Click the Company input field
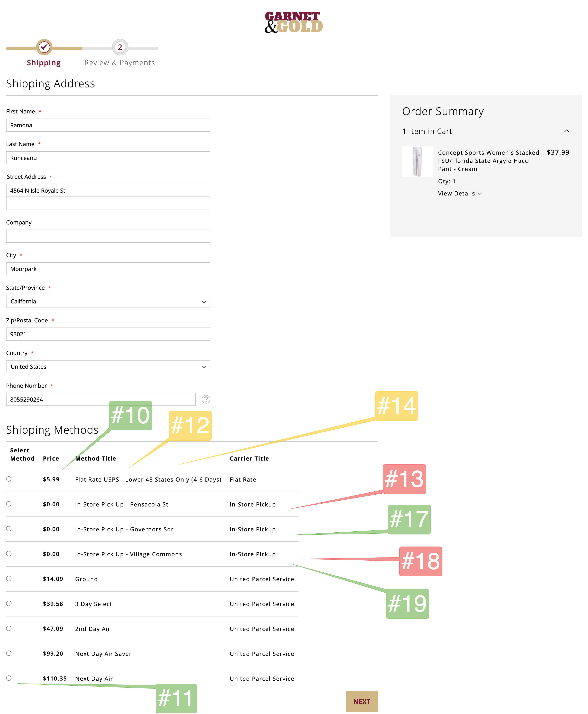Viewport: 588px width, 714px height. coord(108,236)
